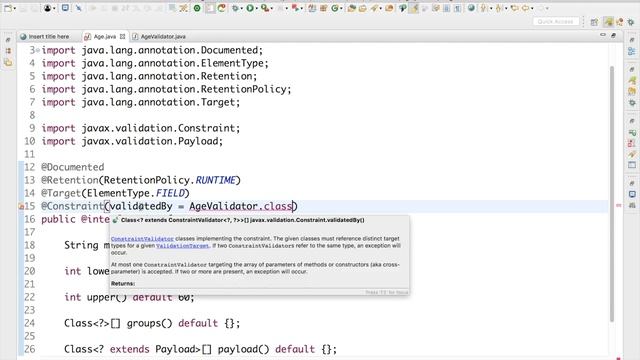640x360 pixels.
Task: Open the Back history dropdown arrow
Action: pos(532,9)
